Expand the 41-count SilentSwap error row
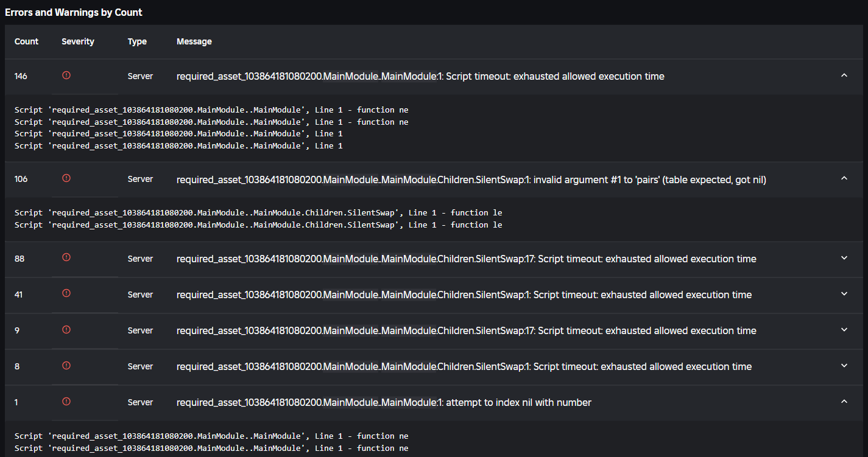The height and width of the screenshot is (457, 868). click(x=844, y=294)
